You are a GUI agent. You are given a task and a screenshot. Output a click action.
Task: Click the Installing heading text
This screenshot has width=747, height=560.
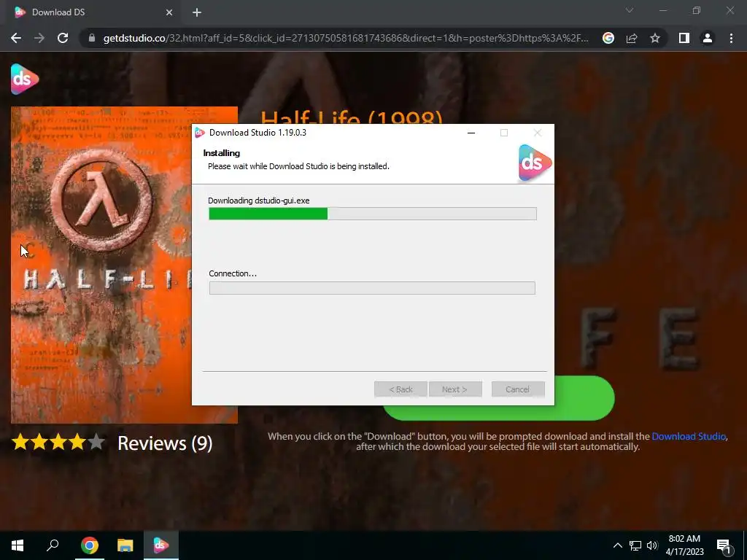tap(222, 153)
